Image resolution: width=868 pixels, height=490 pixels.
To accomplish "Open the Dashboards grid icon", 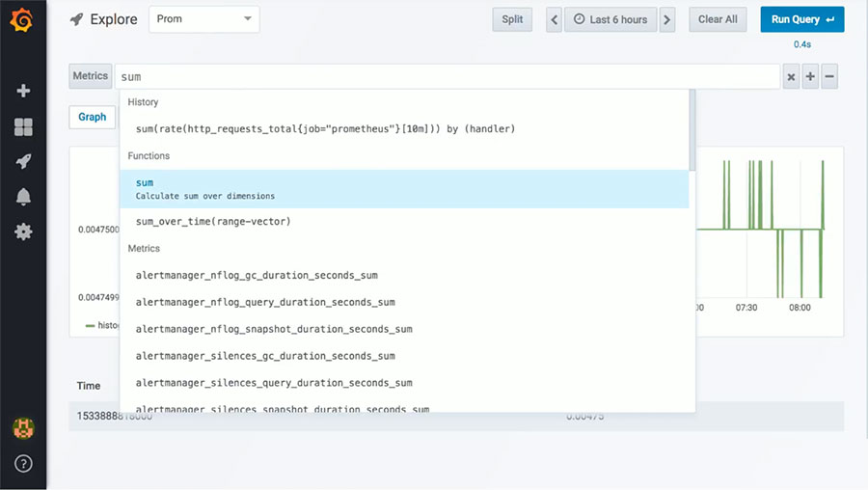I will coord(23,127).
